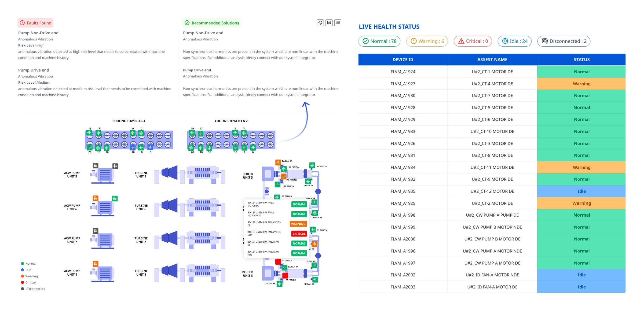The width and height of the screenshot is (644, 311).
Task: Sort by the STATUS column header
Action: [581, 60]
